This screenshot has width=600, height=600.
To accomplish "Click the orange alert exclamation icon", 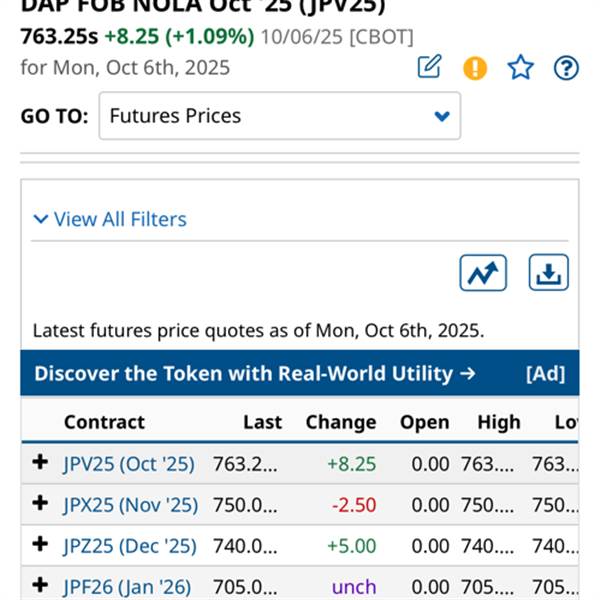I will (x=475, y=68).
